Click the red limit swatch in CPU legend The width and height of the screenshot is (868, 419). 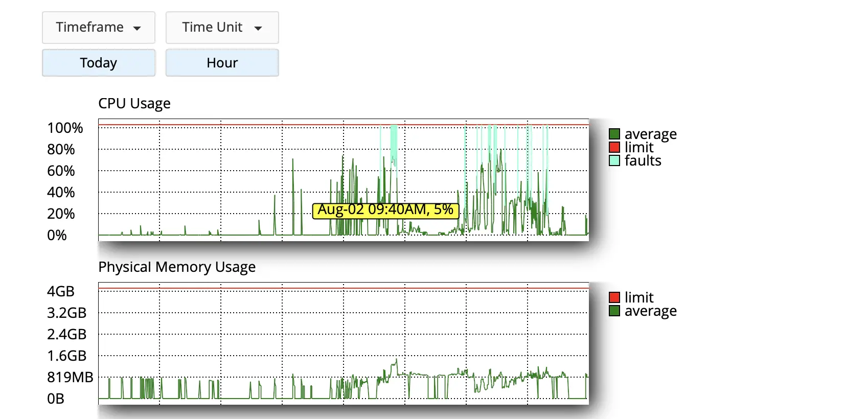click(x=614, y=147)
